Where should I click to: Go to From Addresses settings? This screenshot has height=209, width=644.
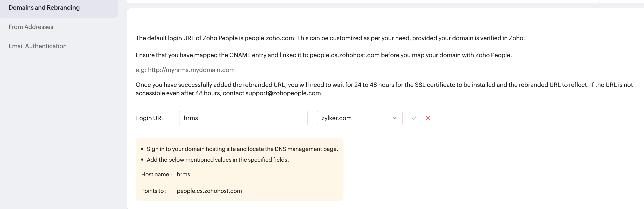click(31, 27)
